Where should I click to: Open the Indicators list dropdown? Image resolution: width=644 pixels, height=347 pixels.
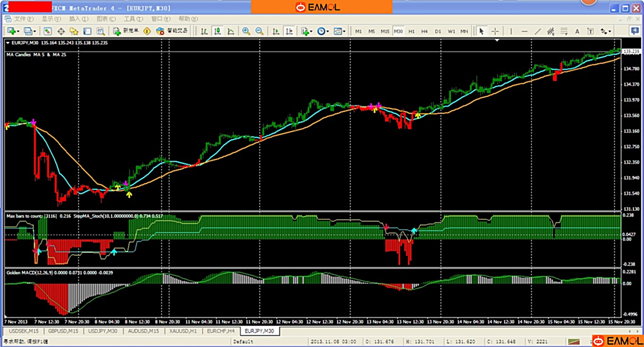pos(307,31)
